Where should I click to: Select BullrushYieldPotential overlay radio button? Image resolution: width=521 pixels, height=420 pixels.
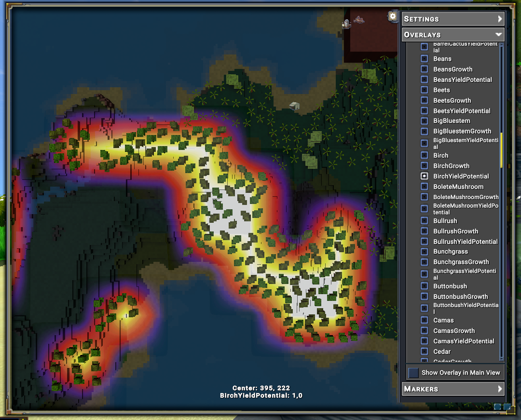tap(425, 242)
